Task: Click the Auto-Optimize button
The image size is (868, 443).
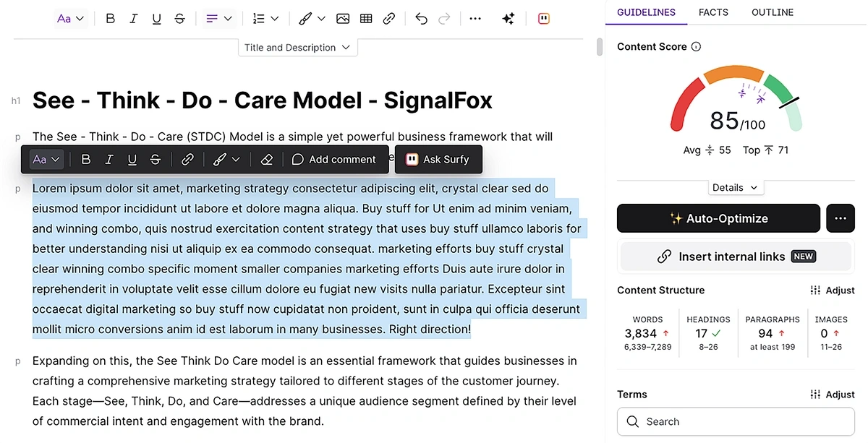Action: pyautogui.click(x=718, y=218)
